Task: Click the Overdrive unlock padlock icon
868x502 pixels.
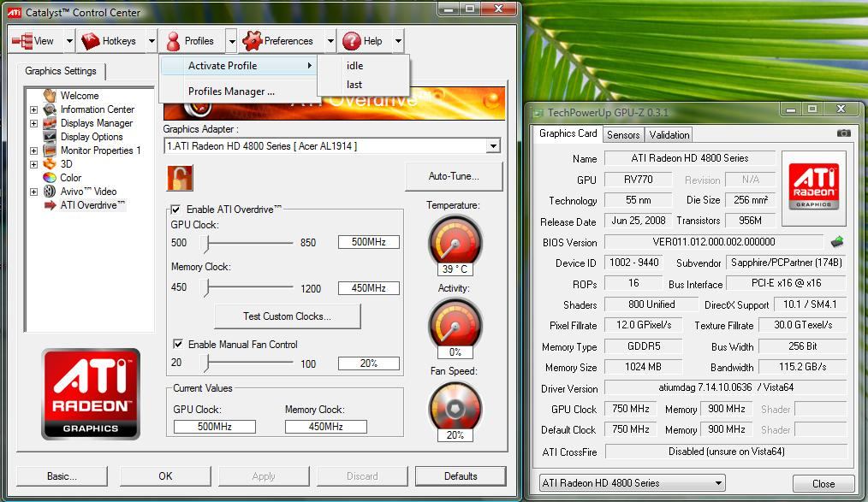Action: coord(180,178)
